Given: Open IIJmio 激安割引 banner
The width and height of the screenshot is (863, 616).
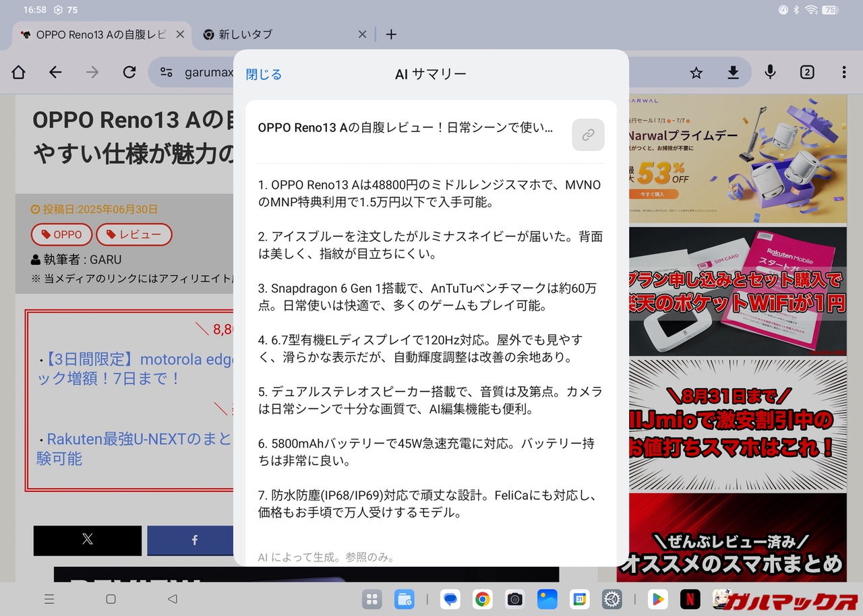Looking at the screenshot, I should (x=738, y=425).
